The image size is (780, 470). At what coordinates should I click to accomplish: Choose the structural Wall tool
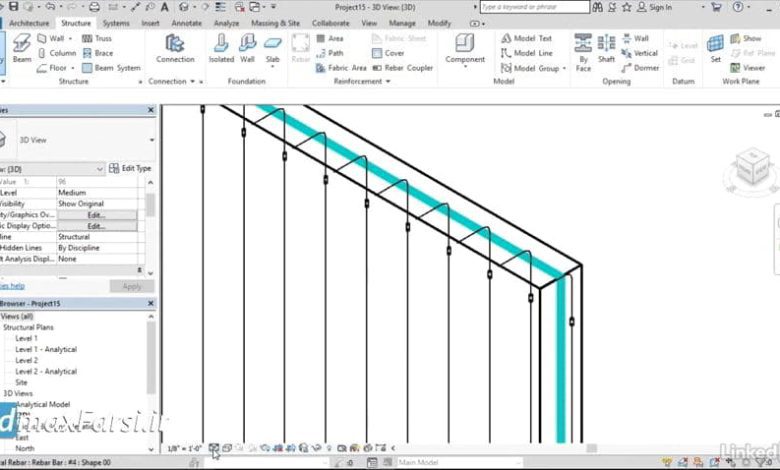pos(51,38)
